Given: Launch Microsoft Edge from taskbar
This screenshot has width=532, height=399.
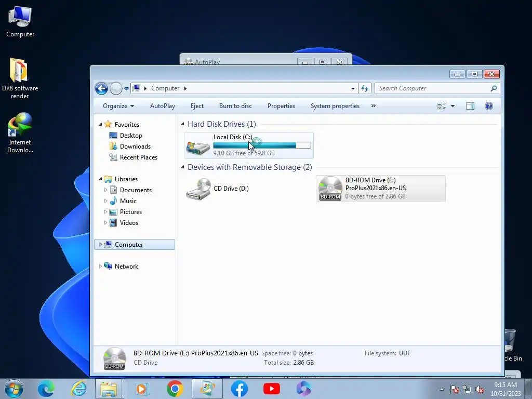Looking at the screenshot, I should pos(46,389).
